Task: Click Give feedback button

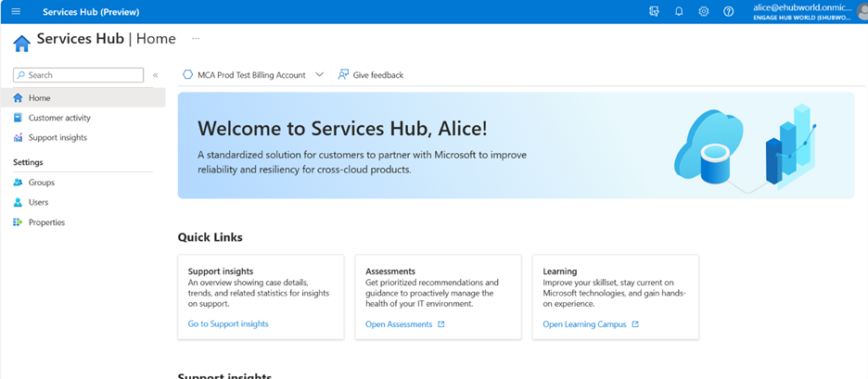Action: click(371, 75)
